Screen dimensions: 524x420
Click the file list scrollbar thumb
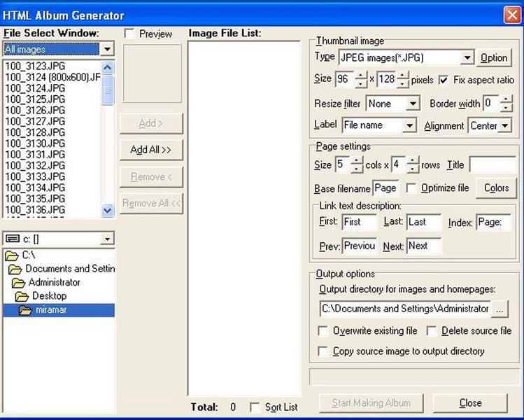[x=107, y=90]
